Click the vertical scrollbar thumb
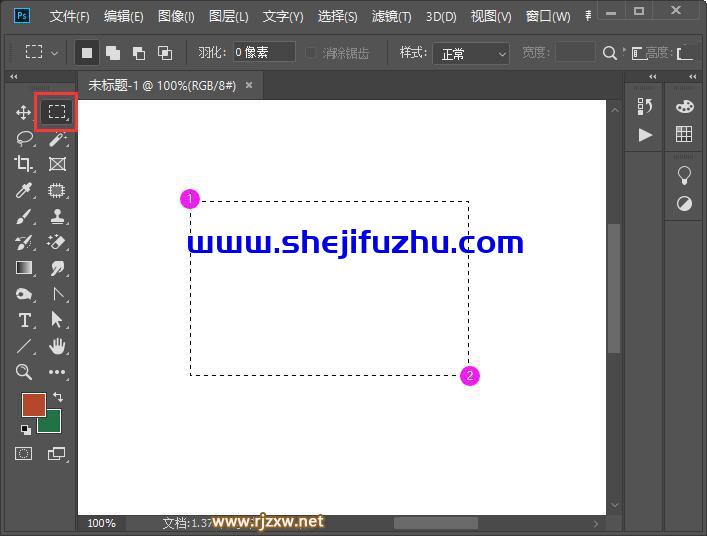The image size is (707, 536). [x=614, y=289]
